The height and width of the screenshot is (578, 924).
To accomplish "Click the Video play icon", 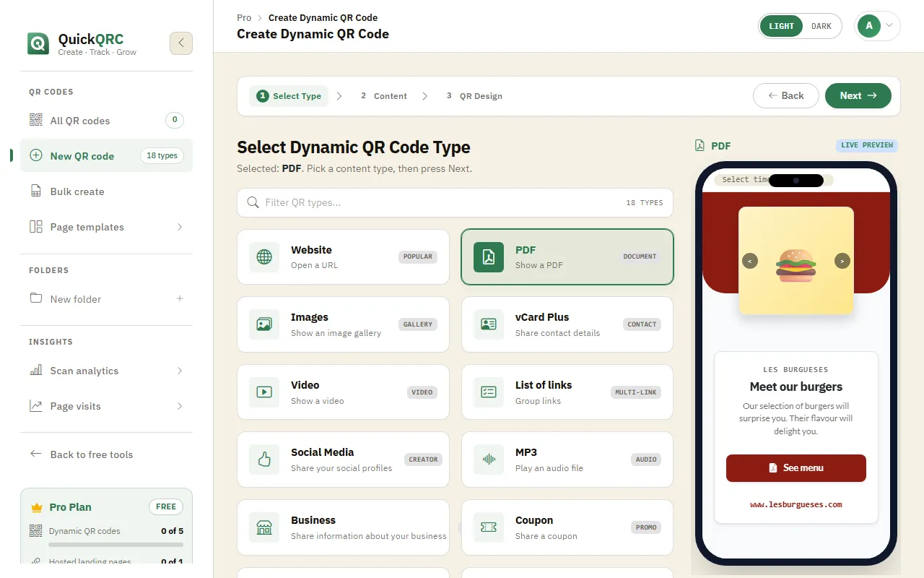I will 264,392.
